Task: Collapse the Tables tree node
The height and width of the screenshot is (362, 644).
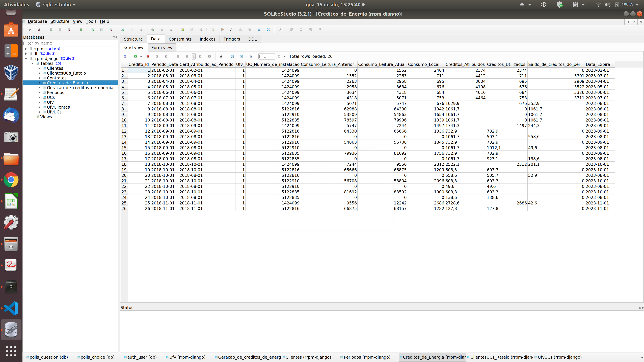Action: coord(33,64)
